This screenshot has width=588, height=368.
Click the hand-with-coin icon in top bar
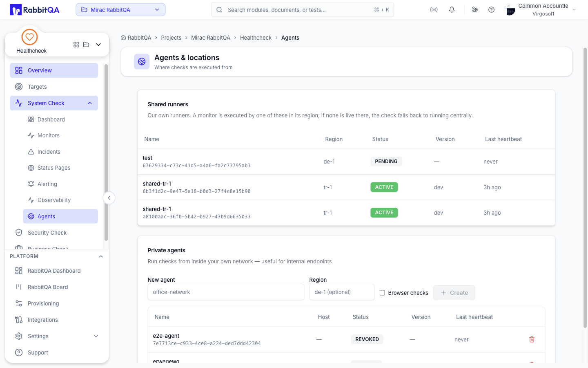475,10
